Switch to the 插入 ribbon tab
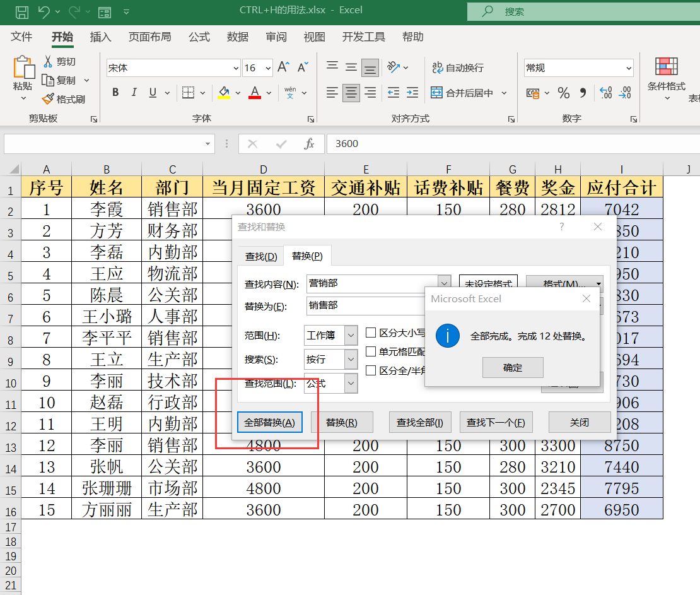This screenshot has height=595, width=700. pyautogui.click(x=100, y=37)
